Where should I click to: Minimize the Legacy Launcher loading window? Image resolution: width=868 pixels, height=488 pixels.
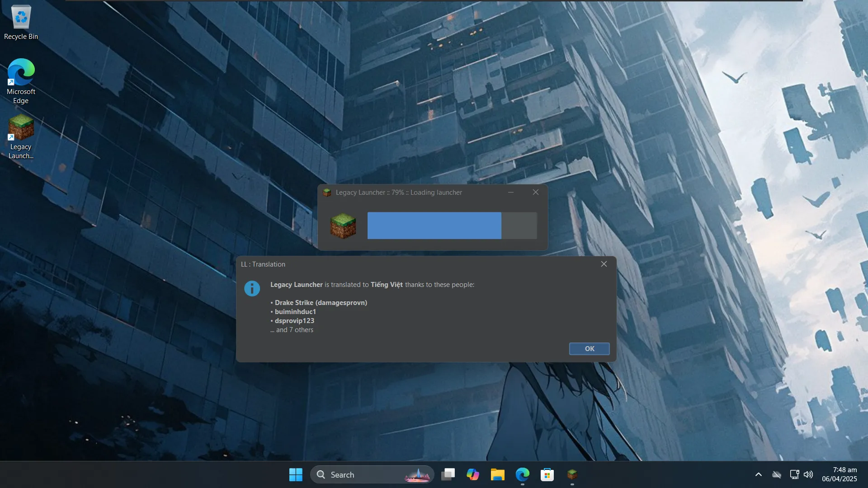pos(511,192)
